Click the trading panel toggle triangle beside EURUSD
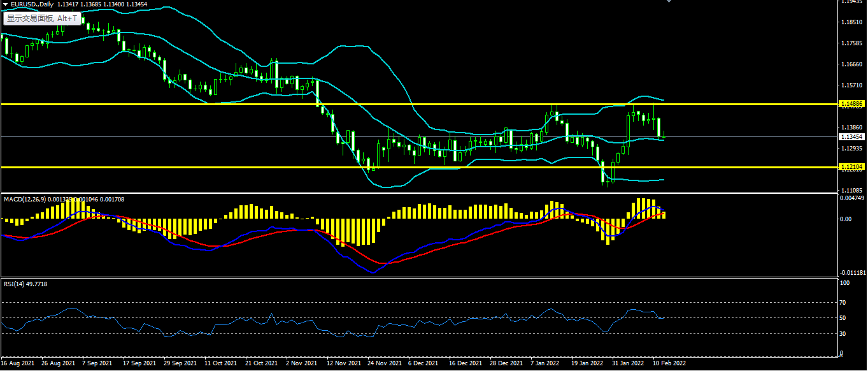Image resolution: width=868 pixels, height=371 pixels. tap(5, 4)
